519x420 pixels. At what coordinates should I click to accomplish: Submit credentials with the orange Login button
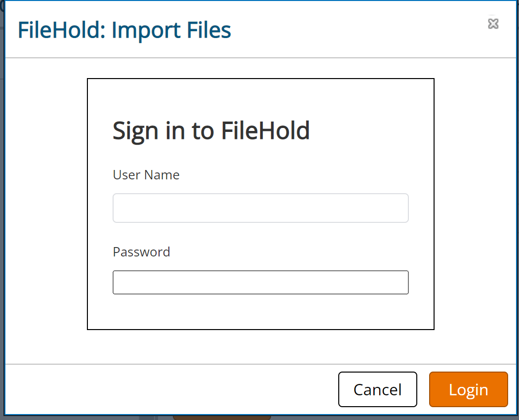468,389
